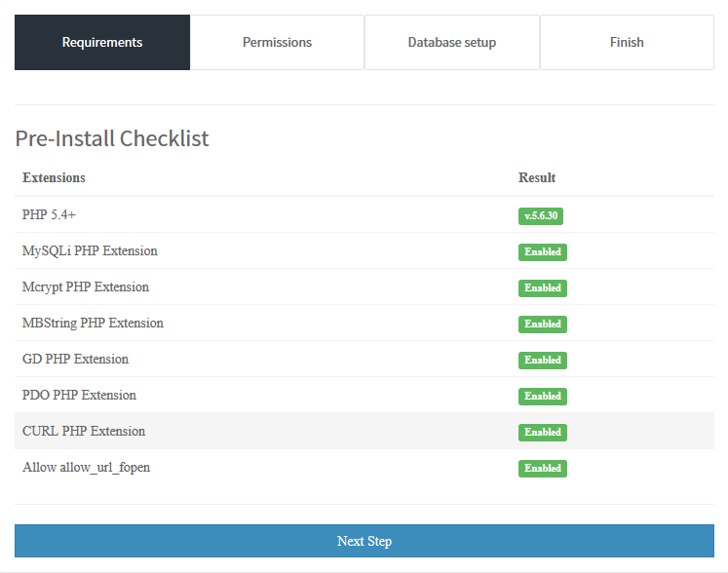Image resolution: width=728 pixels, height=573 pixels.
Task: Click the Enabled badge for MySQLi extension
Action: point(542,252)
